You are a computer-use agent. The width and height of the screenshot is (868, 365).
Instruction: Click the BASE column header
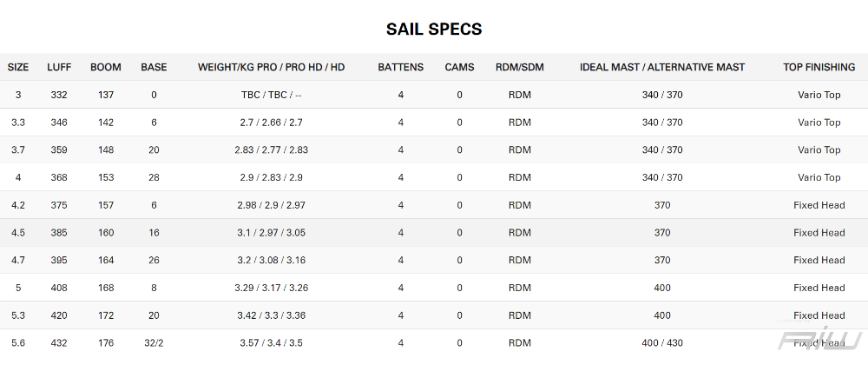click(x=154, y=67)
